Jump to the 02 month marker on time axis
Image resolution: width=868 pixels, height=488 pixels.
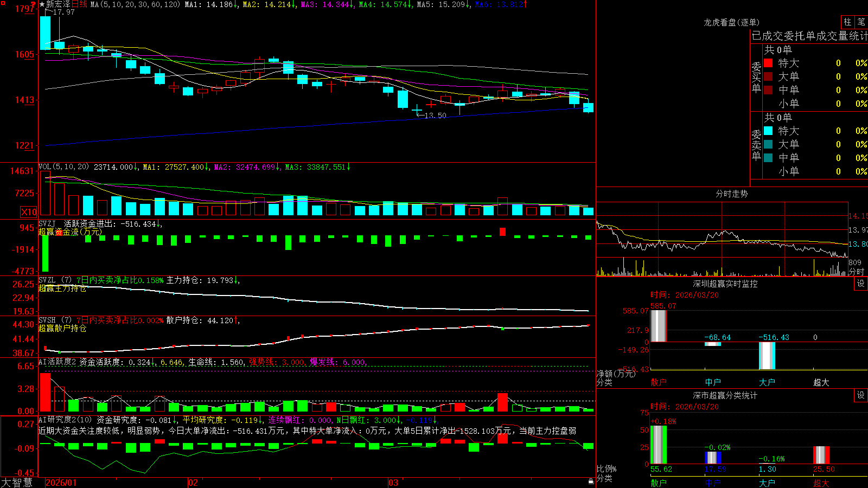pyautogui.click(x=193, y=483)
